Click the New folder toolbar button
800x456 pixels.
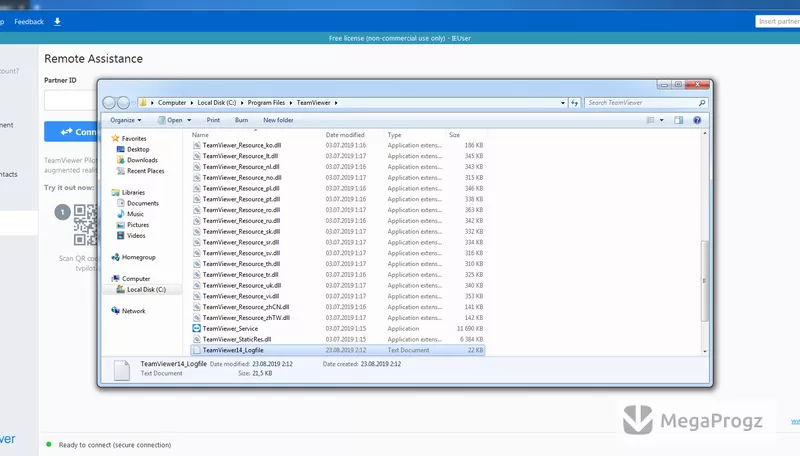[278, 120]
